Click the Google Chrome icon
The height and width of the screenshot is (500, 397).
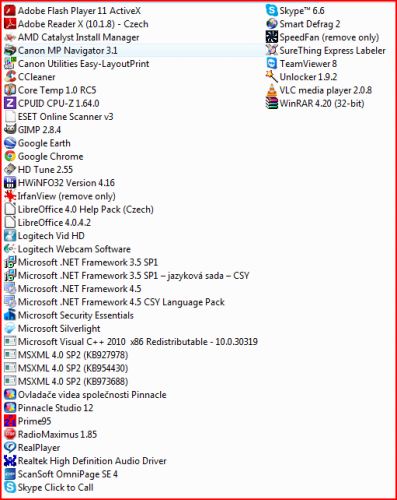[x=10, y=156]
